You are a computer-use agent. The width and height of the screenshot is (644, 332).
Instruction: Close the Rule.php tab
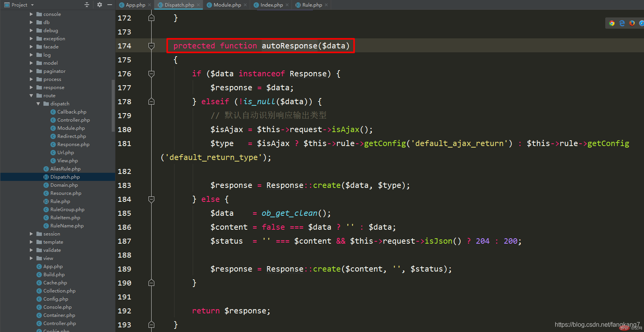click(326, 5)
